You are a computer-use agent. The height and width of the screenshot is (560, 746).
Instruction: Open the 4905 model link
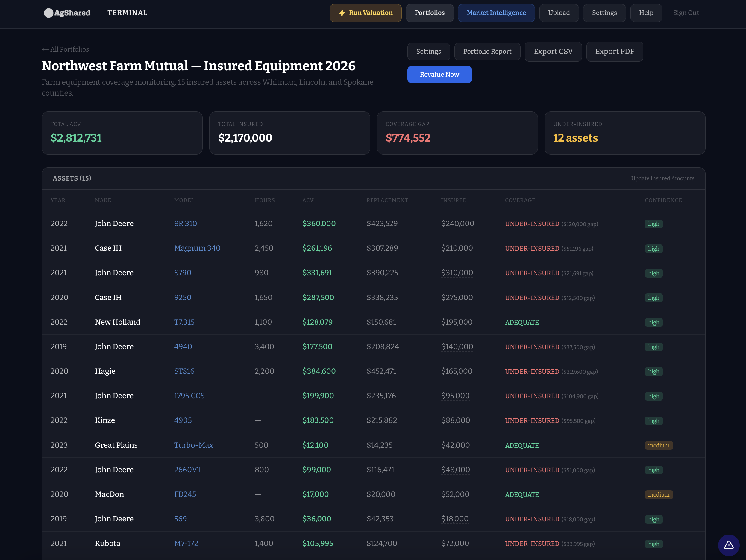(x=182, y=420)
